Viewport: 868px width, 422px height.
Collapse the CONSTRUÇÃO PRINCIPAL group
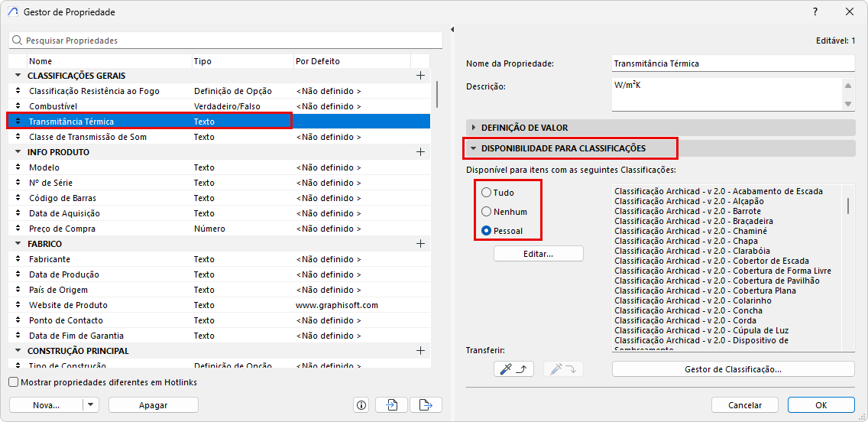pos(18,351)
